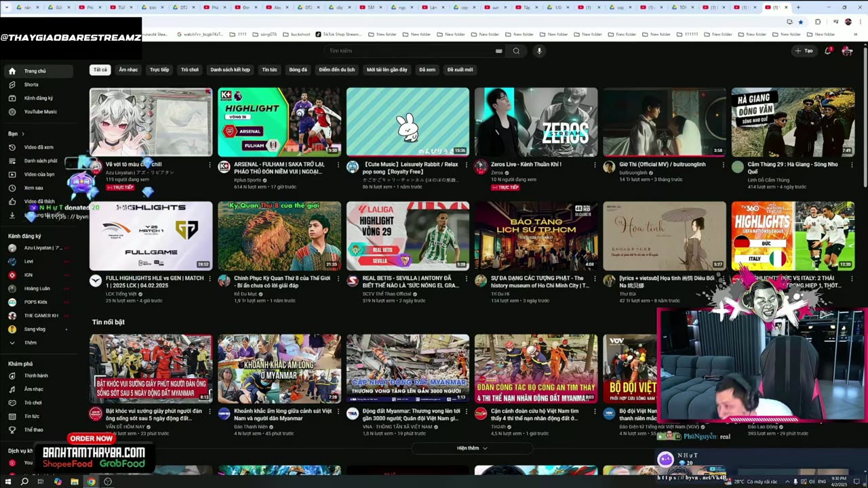This screenshot has height=488, width=868.
Task: Click the Tạo create button
Action: 804,51
